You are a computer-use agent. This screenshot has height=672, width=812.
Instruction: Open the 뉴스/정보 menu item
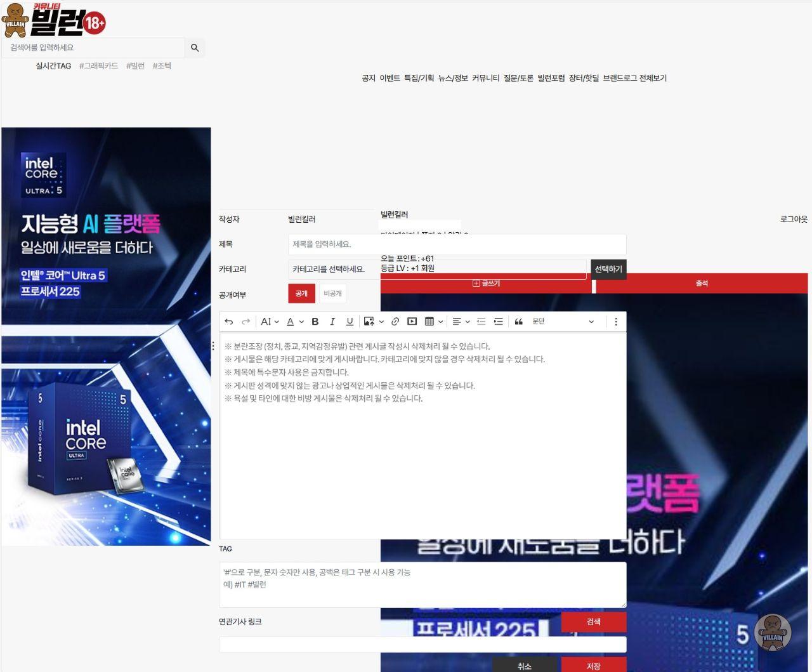(x=453, y=78)
